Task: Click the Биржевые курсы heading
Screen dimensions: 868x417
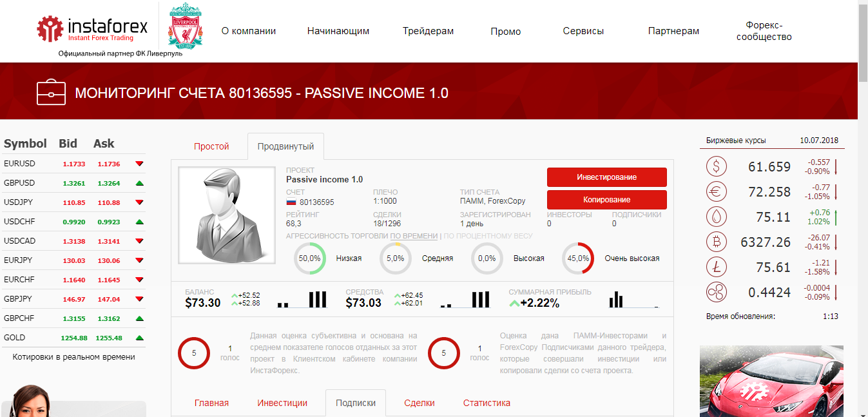Action: click(x=736, y=141)
